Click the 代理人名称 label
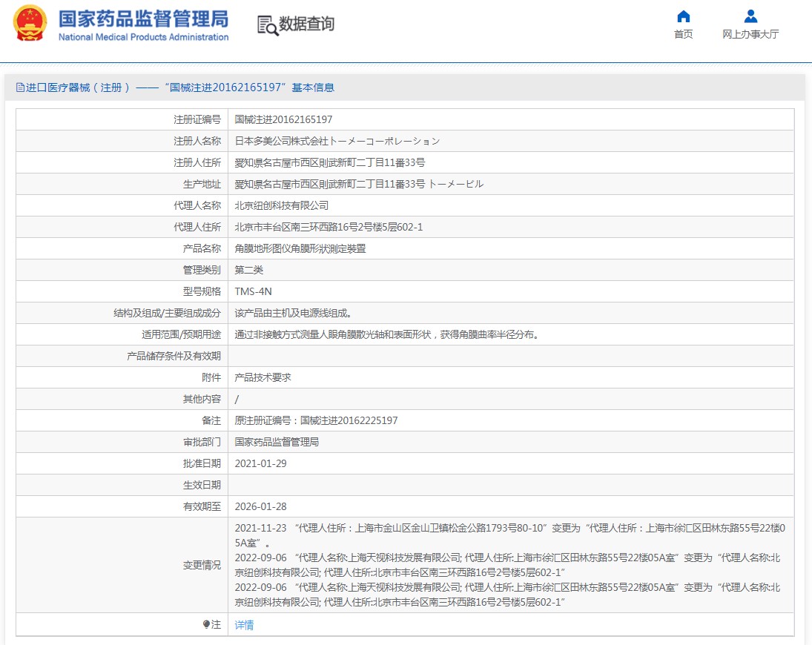The image size is (812, 645). point(197,205)
